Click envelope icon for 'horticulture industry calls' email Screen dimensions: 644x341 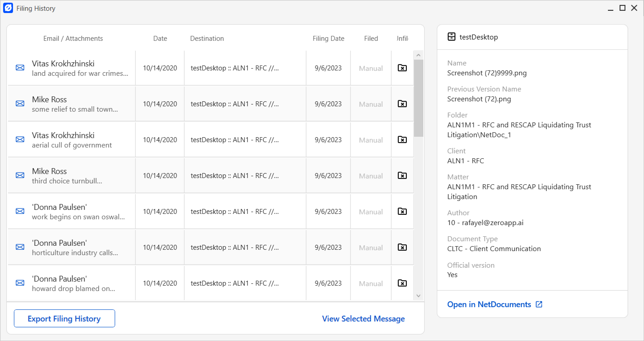pyautogui.click(x=20, y=247)
